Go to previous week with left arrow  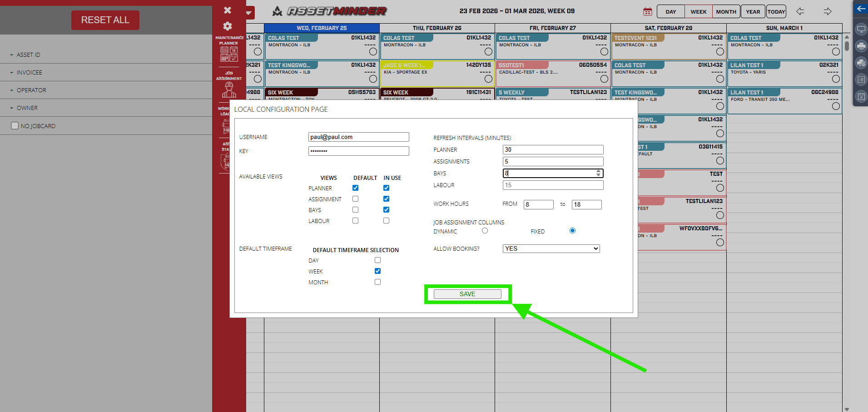click(800, 12)
